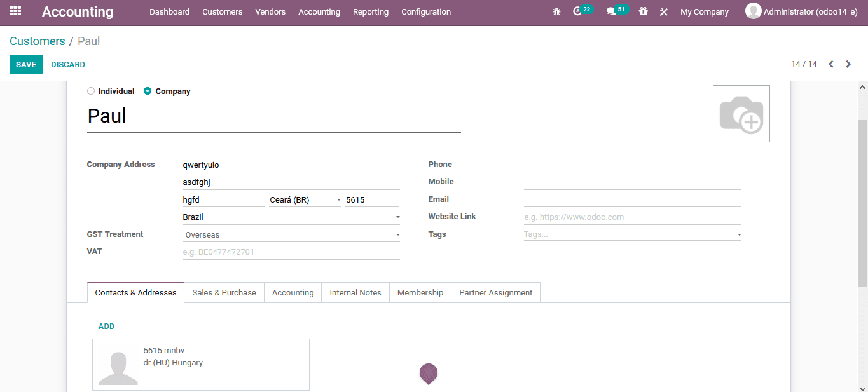Image resolution: width=868 pixels, height=392 pixels.
Task: Click Administrator user avatar
Action: coord(753,11)
